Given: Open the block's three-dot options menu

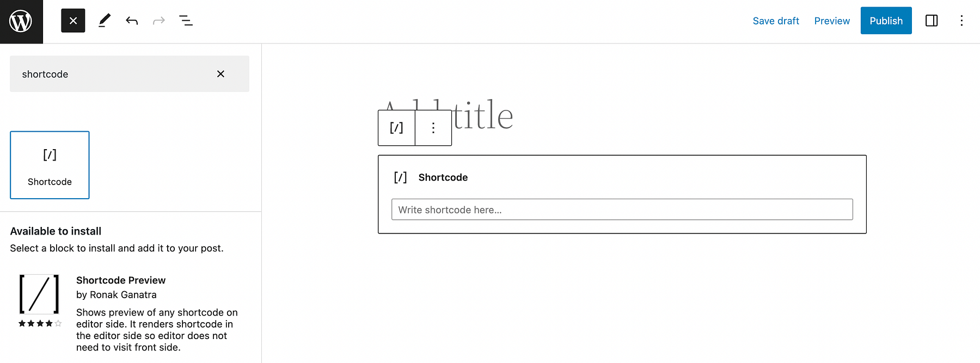Looking at the screenshot, I should pos(433,127).
